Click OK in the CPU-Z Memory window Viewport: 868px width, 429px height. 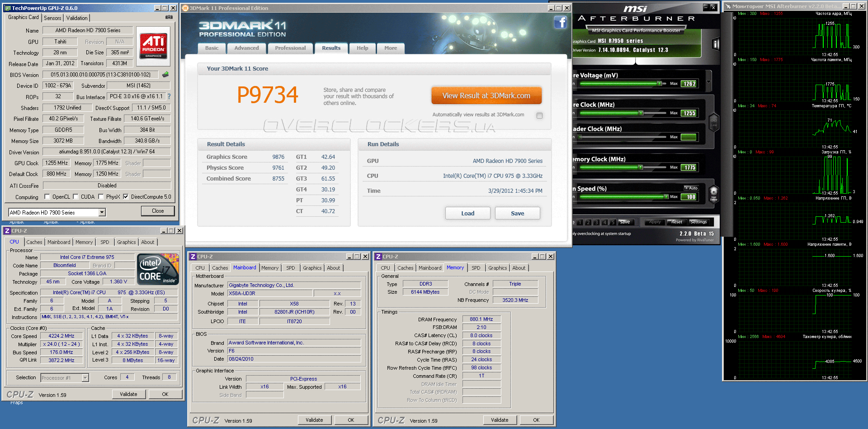pos(536,420)
